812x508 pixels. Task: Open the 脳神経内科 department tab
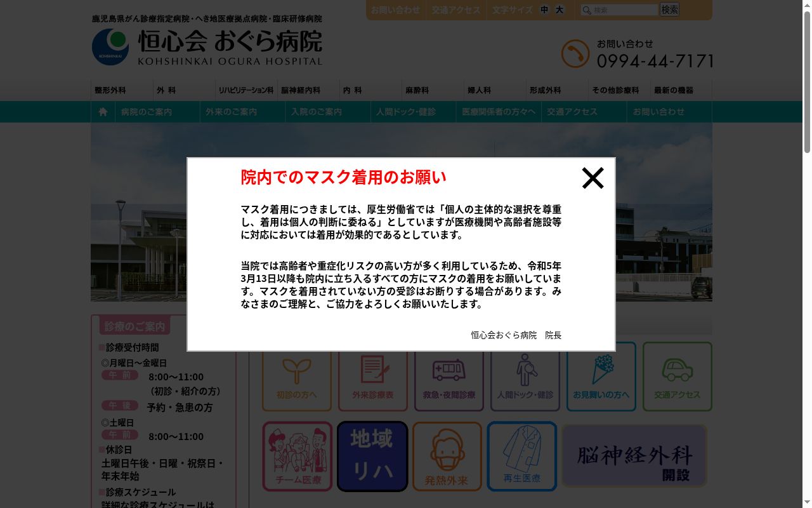click(x=308, y=90)
